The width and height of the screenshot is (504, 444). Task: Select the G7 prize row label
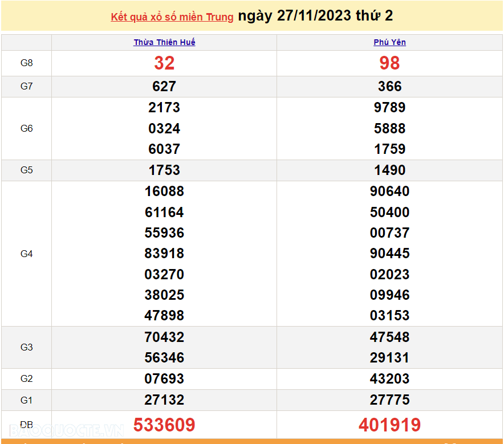tap(27, 87)
